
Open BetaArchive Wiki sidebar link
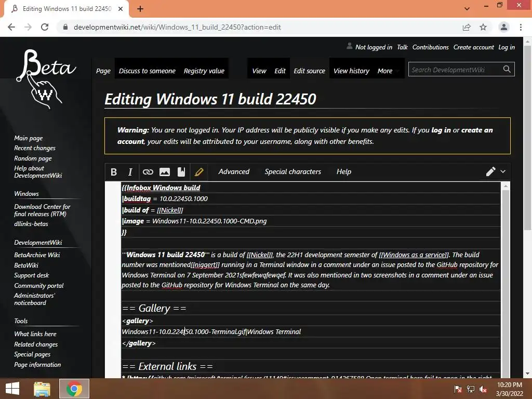(x=37, y=255)
